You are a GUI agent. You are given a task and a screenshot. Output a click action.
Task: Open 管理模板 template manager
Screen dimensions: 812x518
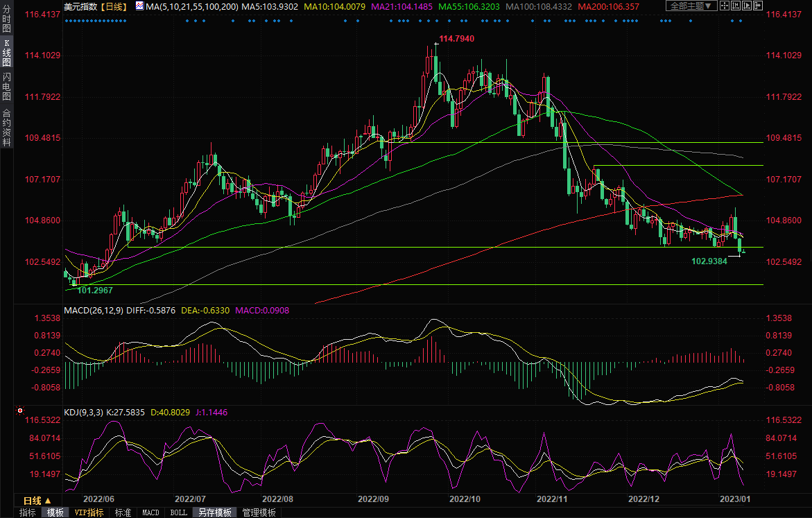259,513
